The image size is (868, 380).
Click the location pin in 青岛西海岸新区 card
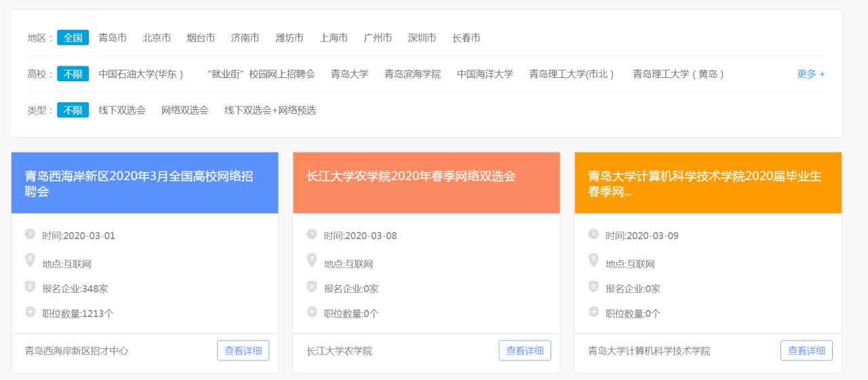[x=30, y=260]
